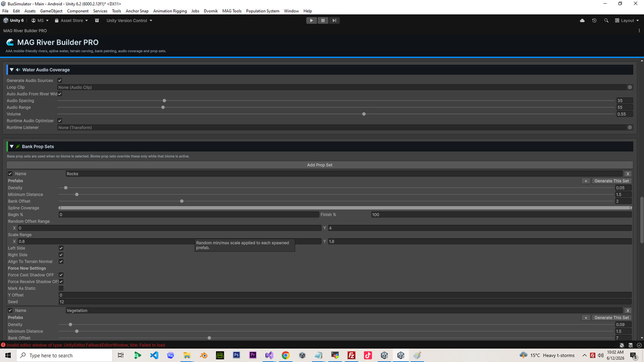Toggle Generate Audio Sources checkbox
Image resolution: width=644 pixels, height=362 pixels.
(x=60, y=80)
